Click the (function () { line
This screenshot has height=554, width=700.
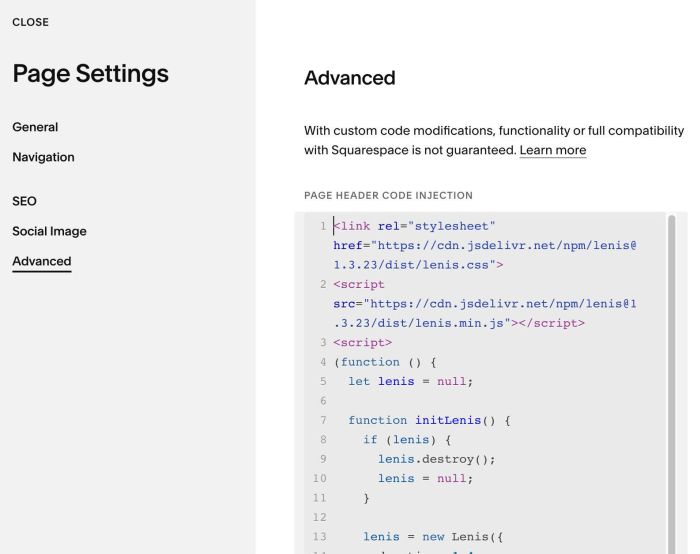click(385, 362)
